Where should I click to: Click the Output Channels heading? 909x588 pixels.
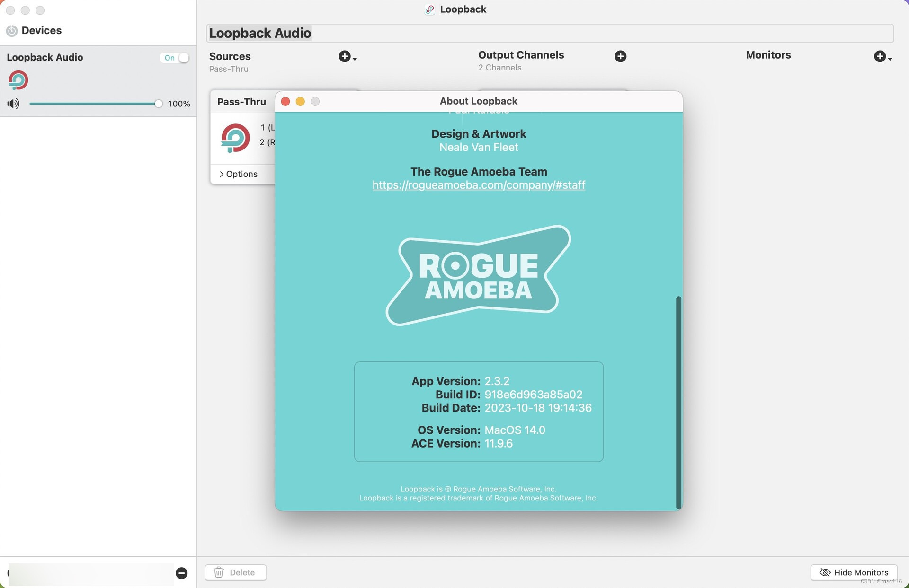pos(521,55)
